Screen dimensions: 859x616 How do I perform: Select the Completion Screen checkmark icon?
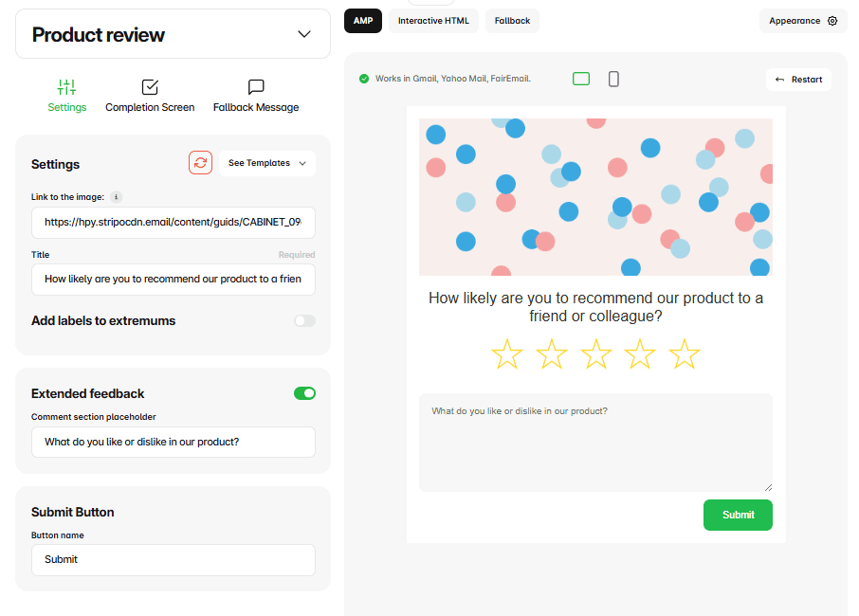(149, 86)
